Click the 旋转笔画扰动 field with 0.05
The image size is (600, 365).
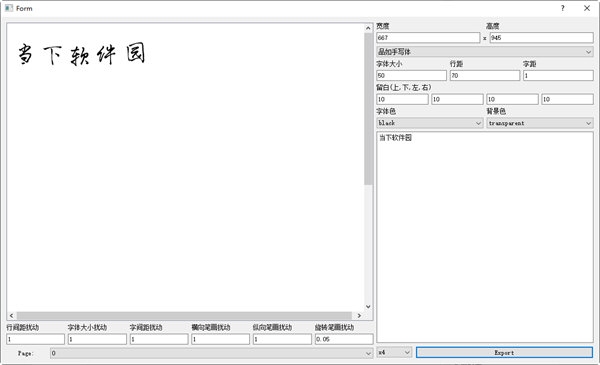(344, 339)
